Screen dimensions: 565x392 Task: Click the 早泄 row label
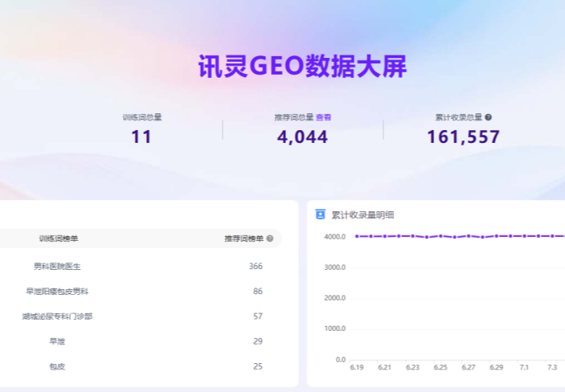click(57, 341)
